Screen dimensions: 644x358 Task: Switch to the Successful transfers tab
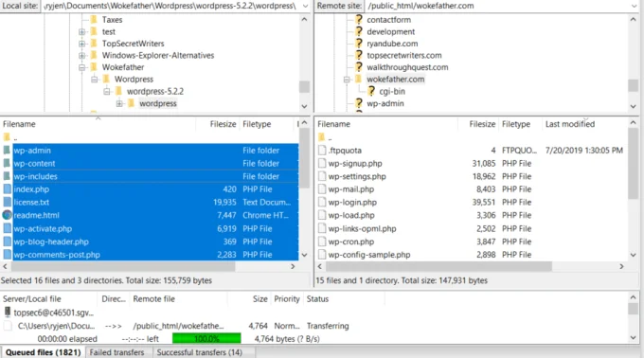[200, 352]
